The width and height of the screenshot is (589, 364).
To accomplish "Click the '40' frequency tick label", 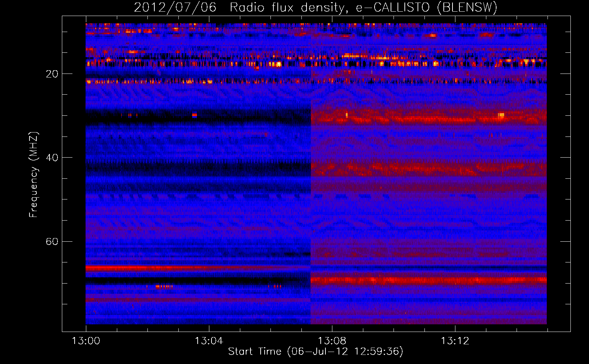I will pos(52,158).
